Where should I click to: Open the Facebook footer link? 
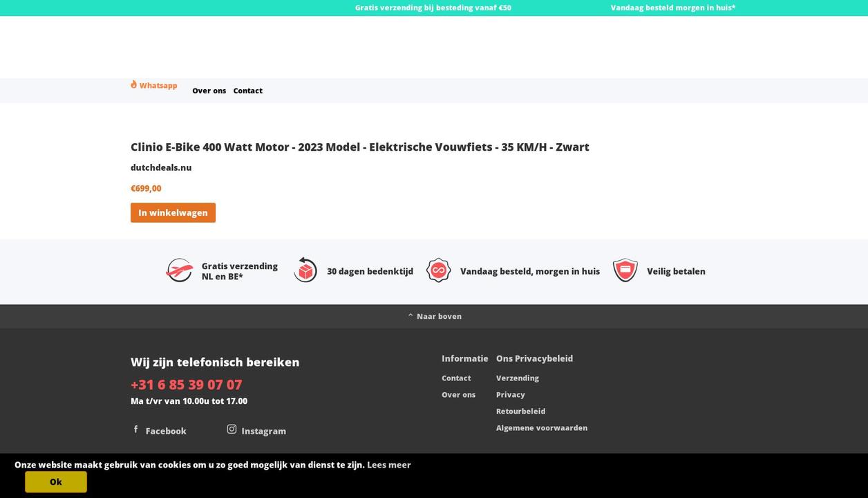click(166, 431)
